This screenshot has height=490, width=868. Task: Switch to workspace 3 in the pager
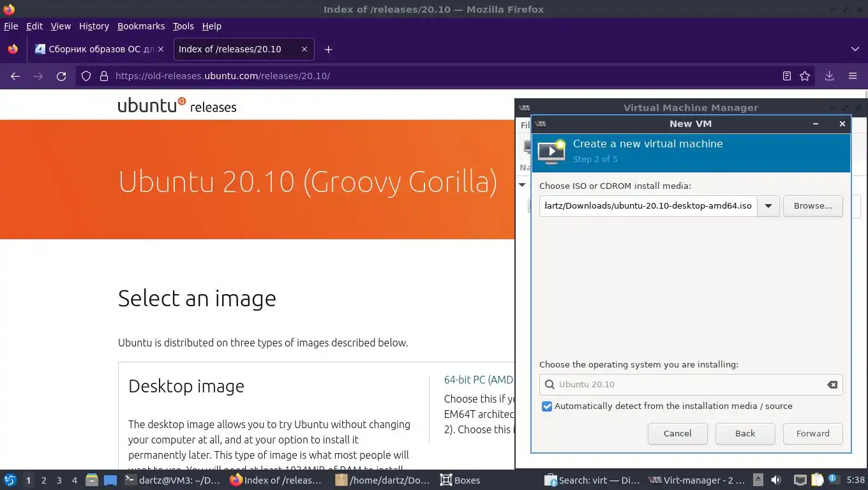click(x=59, y=480)
